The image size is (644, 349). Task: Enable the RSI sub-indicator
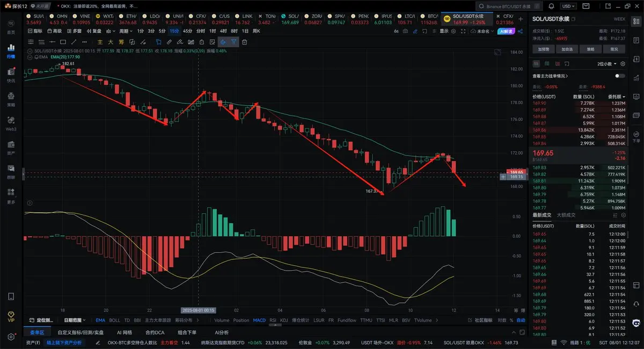pyautogui.click(x=273, y=320)
